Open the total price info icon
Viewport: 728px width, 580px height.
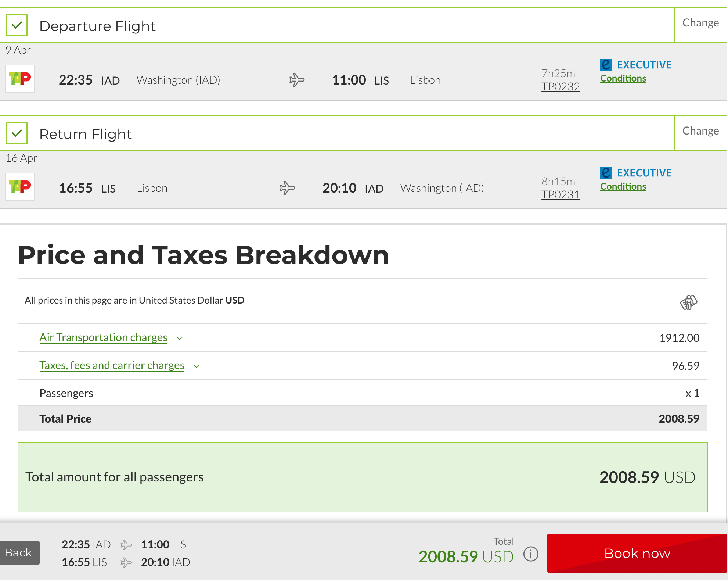[x=531, y=554]
